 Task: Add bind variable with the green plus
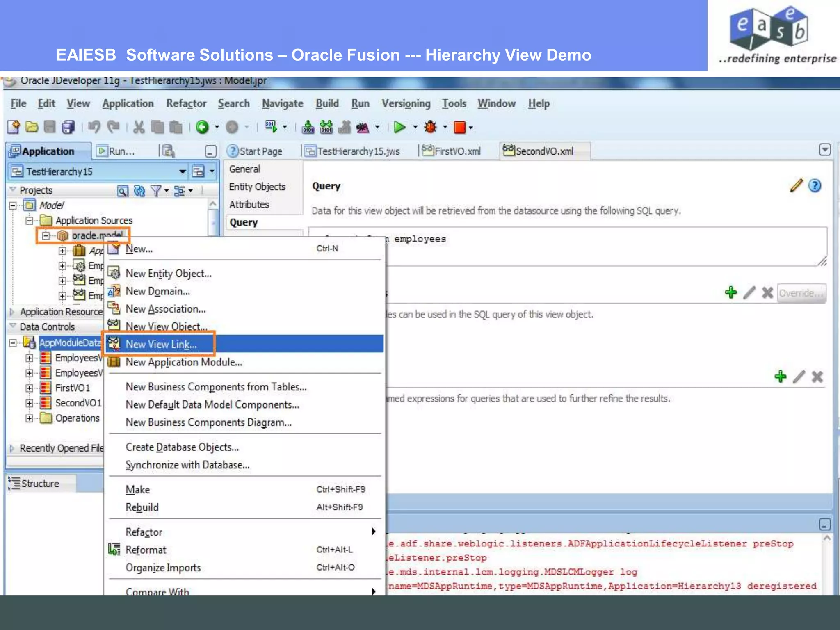tap(731, 293)
